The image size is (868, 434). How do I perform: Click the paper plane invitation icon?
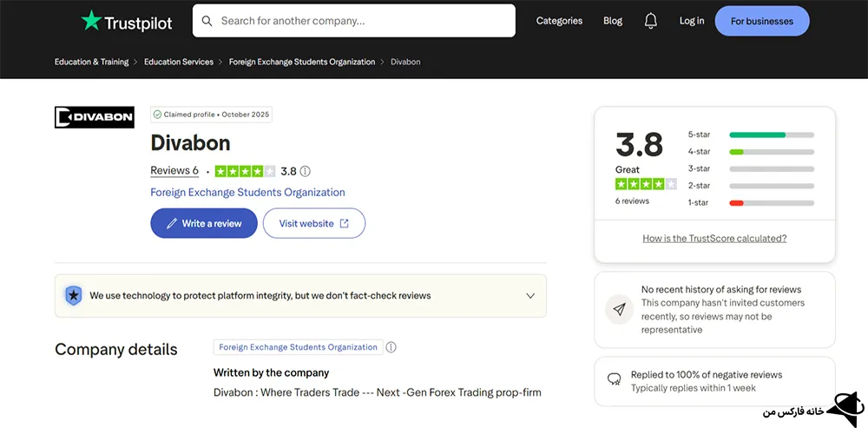tap(620, 310)
